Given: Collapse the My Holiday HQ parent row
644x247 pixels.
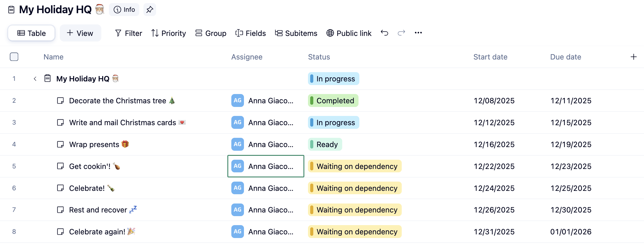Looking at the screenshot, I should click(x=35, y=79).
